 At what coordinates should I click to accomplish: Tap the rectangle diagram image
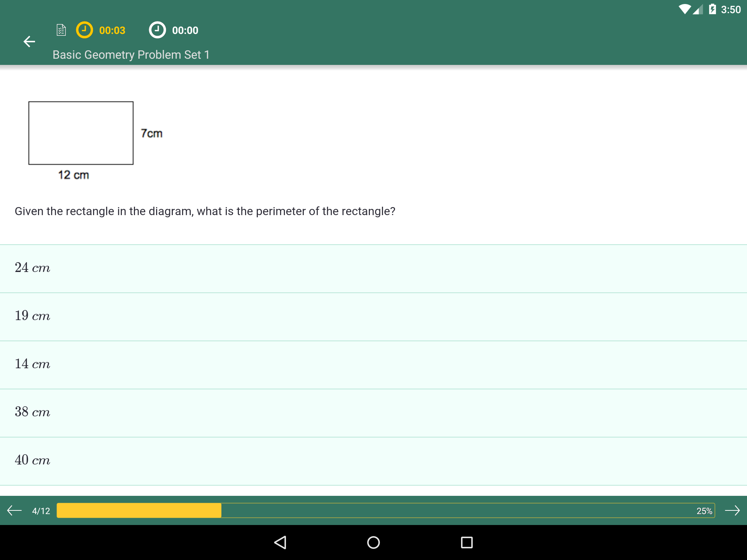(96, 141)
